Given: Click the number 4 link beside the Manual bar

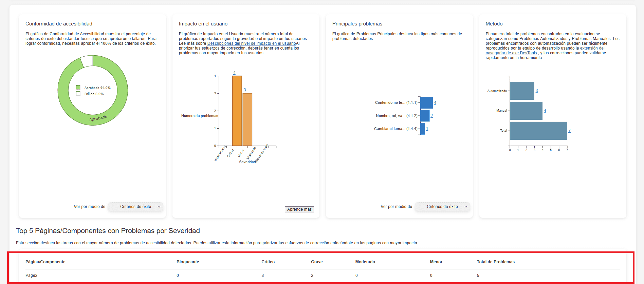Looking at the screenshot, I should pos(545,111).
